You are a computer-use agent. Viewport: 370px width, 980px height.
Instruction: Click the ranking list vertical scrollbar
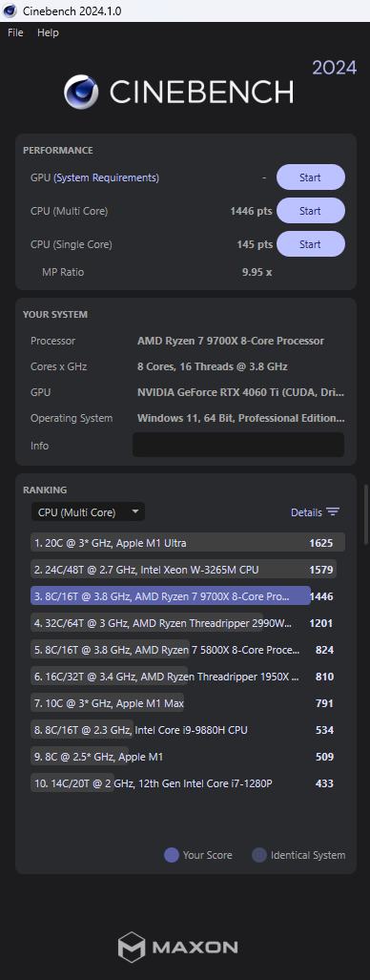pos(366,514)
